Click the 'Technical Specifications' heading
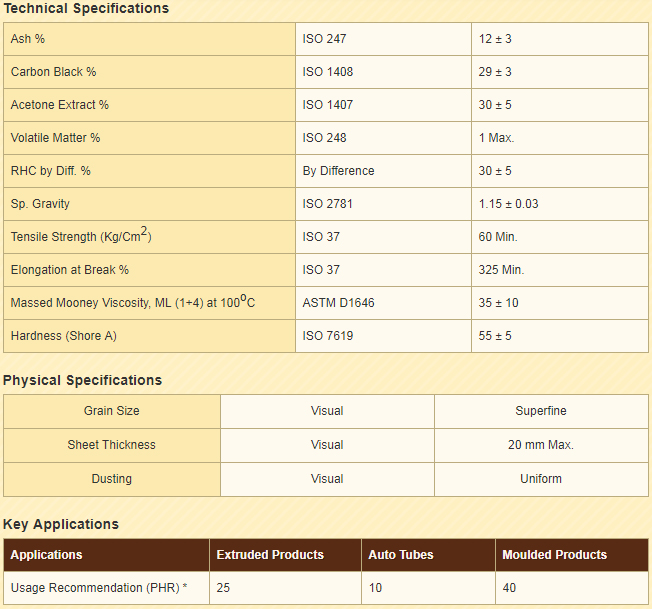 pos(86,9)
